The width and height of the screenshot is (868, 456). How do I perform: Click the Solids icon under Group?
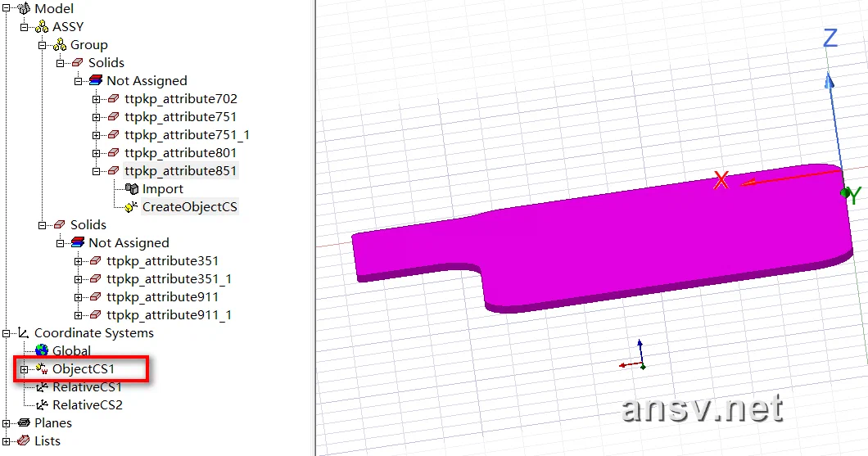pos(78,62)
